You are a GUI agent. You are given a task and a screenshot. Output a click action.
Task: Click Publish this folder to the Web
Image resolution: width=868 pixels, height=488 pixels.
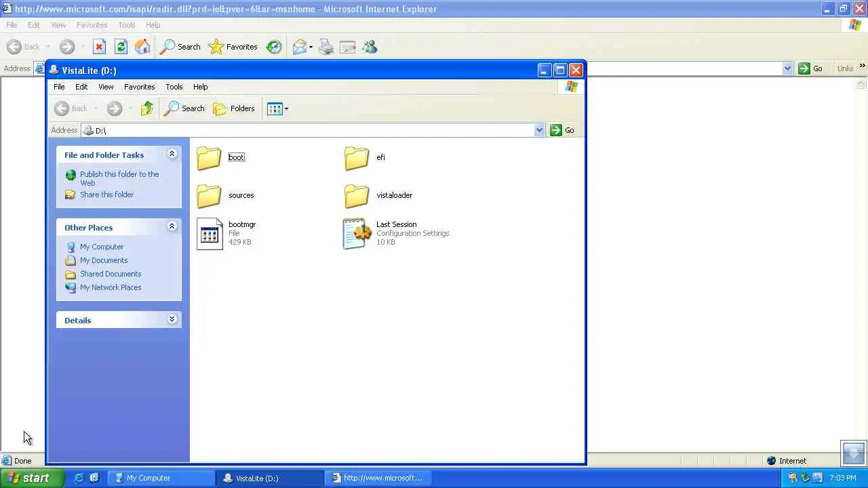coord(119,178)
